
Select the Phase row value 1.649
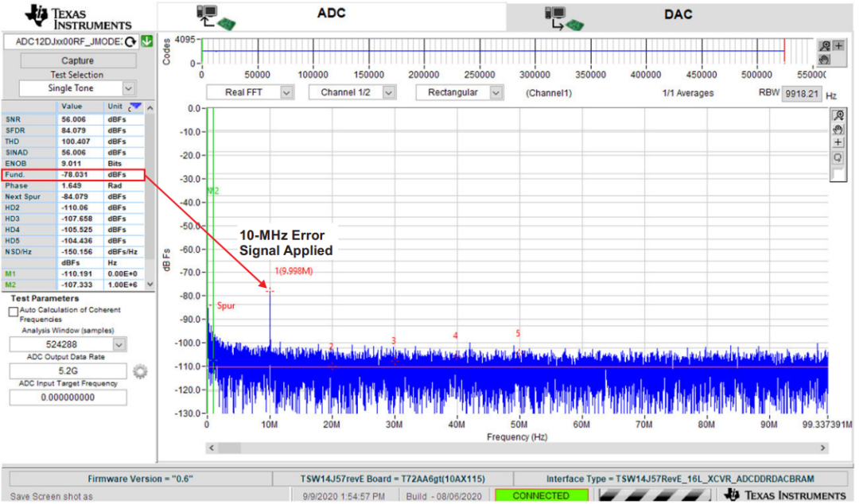80,186
